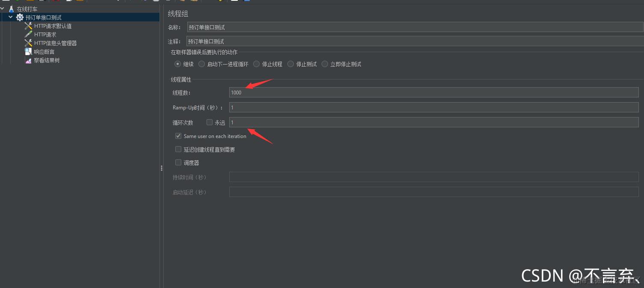Click the 响应断言 magnifier icon

pyautogui.click(x=28, y=52)
